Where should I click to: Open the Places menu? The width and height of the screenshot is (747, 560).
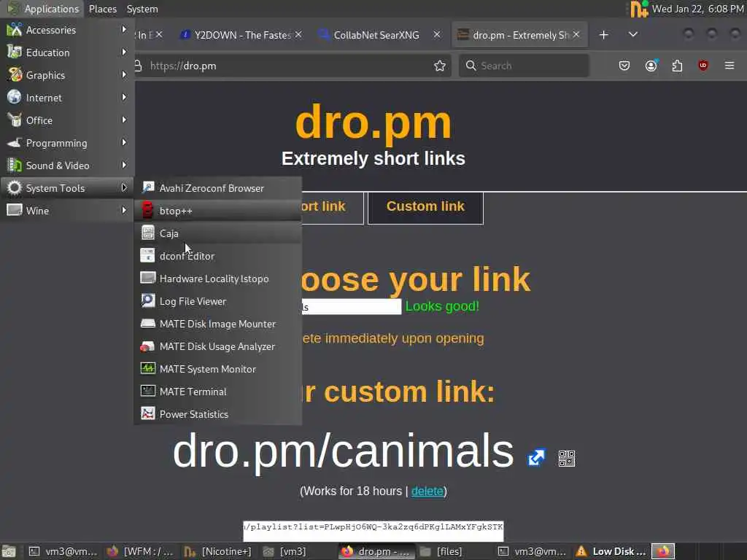tap(103, 9)
